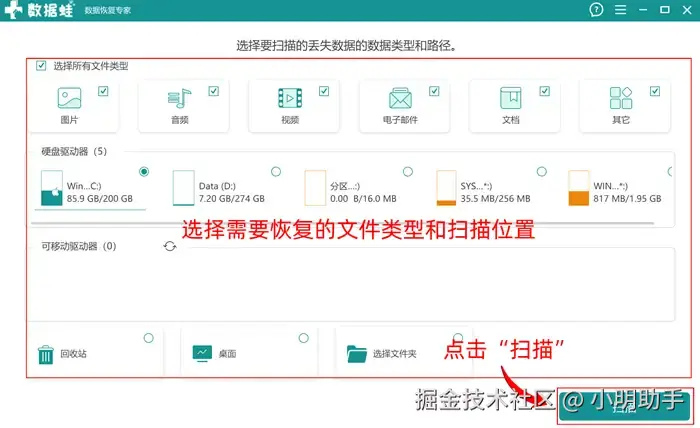Uncheck the 其它 checkbox
Screen dimensions: 700x428
pos(655,91)
